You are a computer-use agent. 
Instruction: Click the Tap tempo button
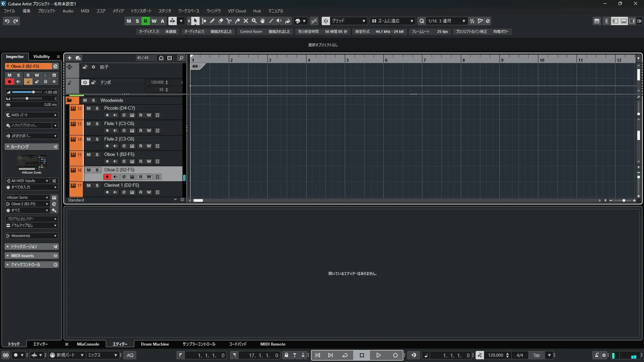tap(536, 355)
